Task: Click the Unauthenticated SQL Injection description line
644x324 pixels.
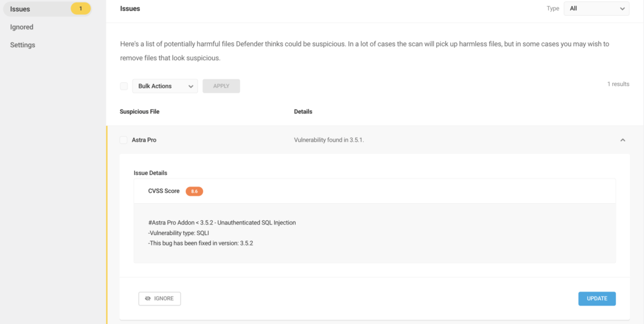Action: pos(222,222)
